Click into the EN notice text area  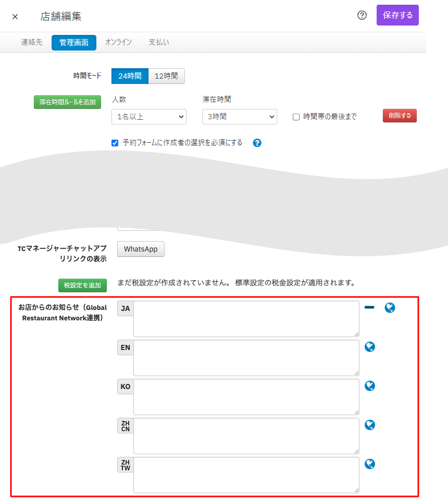point(246,358)
